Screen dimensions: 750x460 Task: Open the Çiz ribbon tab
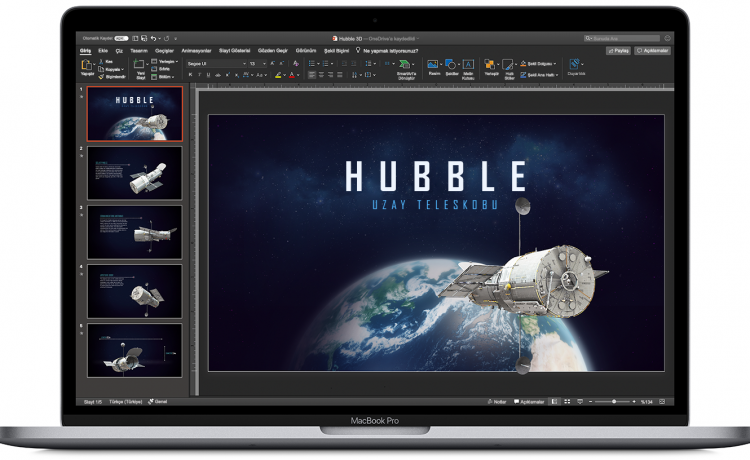[x=119, y=50]
